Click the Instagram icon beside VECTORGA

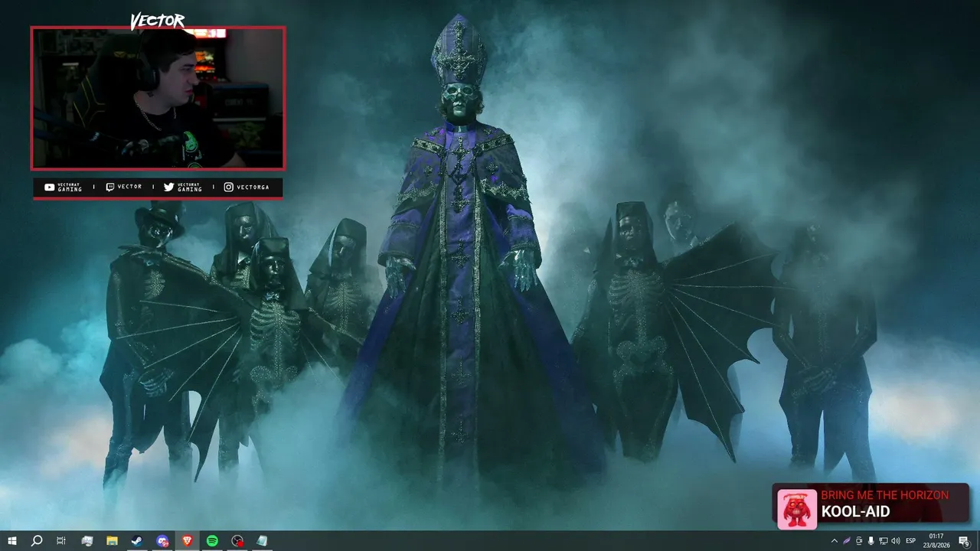coord(228,187)
